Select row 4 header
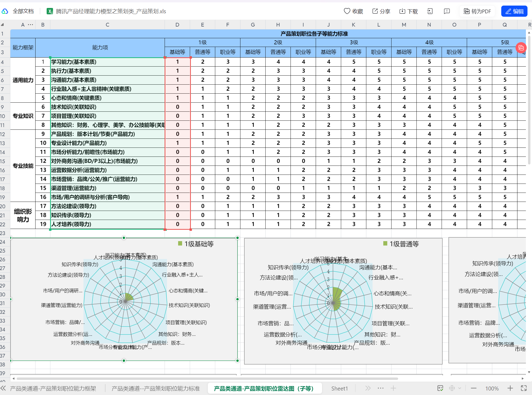532x395 pixels. tap(2, 62)
